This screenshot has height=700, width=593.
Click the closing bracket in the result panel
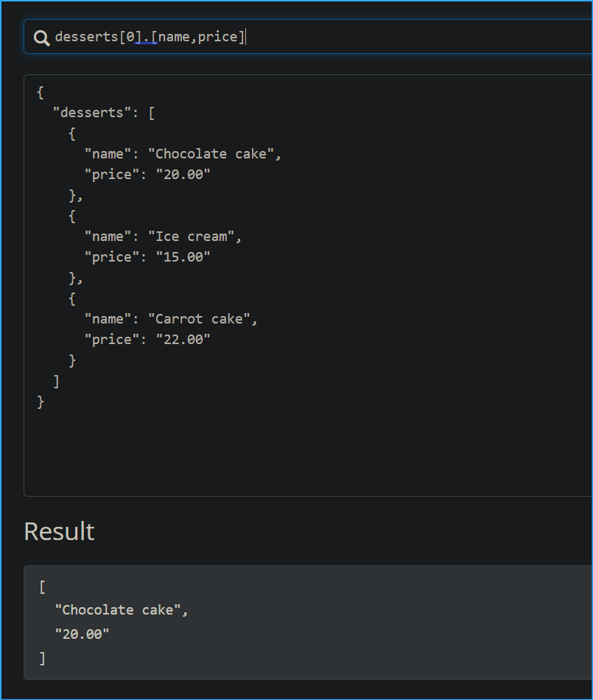coord(43,658)
